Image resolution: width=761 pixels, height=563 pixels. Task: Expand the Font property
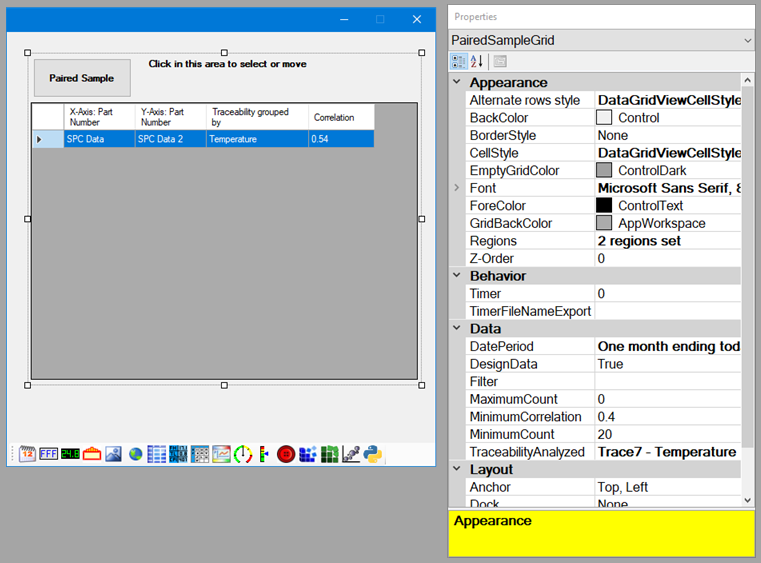pos(458,188)
